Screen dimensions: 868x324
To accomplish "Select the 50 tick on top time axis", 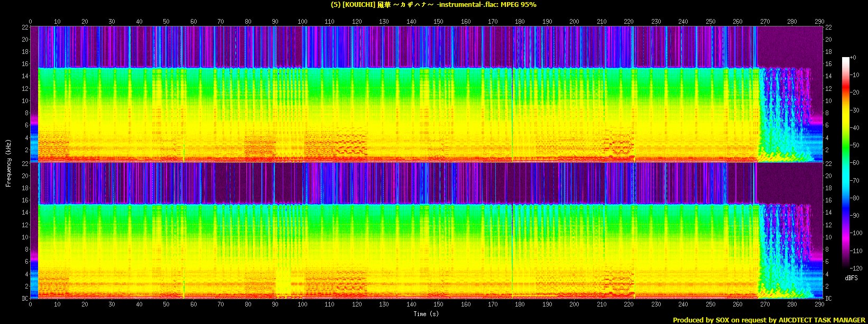I will pyautogui.click(x=167, y=22).
